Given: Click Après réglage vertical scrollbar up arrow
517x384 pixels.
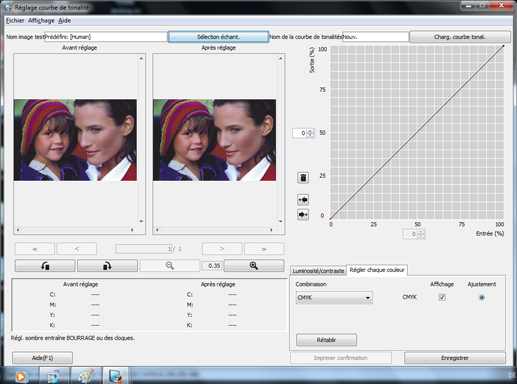Looking at the screenshot, I should coord(281,58).
